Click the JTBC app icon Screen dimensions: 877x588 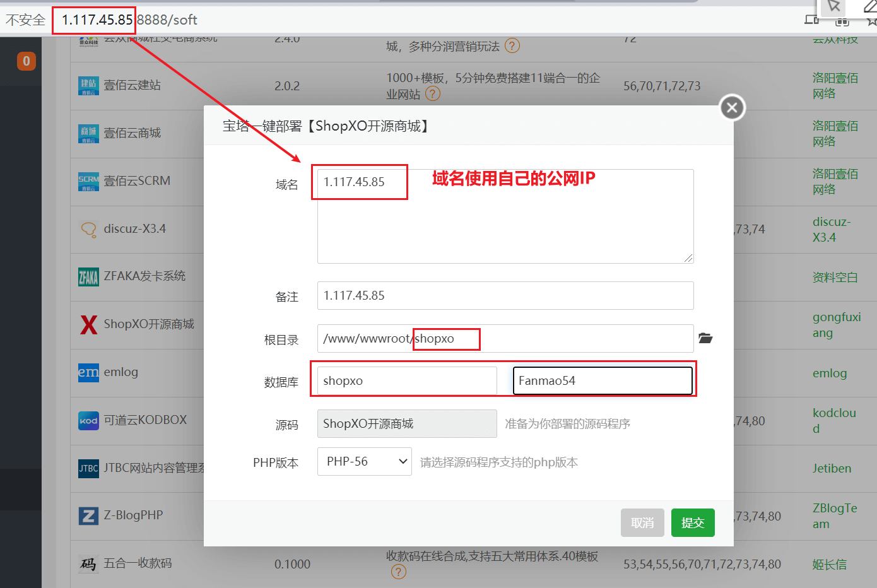88,468
